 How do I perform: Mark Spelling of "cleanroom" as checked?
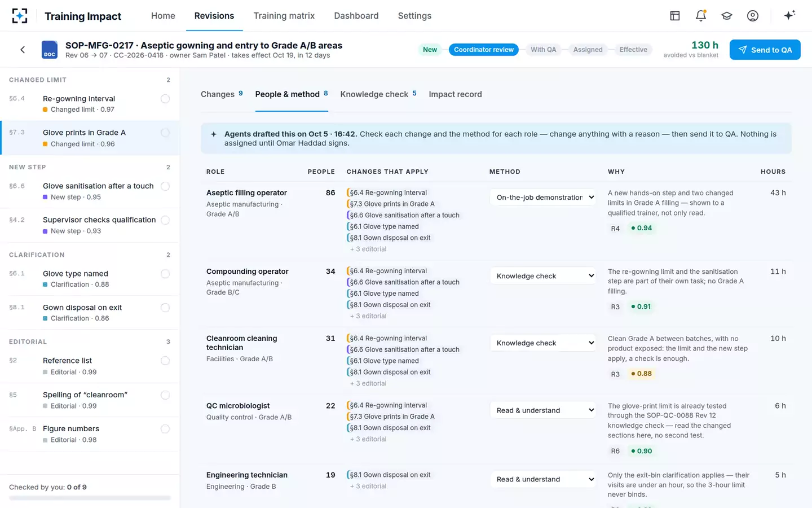pyautogui.click(x=165, y=395)
